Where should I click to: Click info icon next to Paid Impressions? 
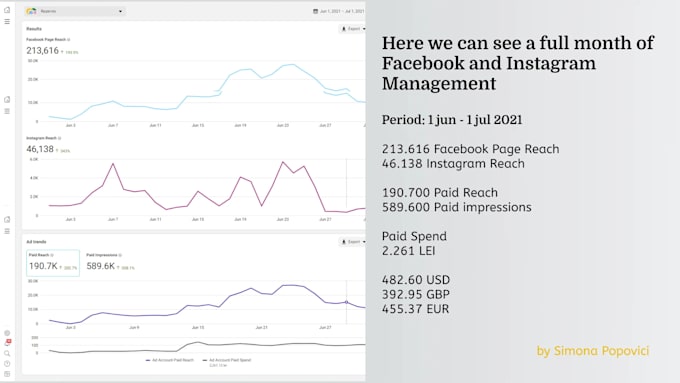pyautogui.click(x=120, y=255)
